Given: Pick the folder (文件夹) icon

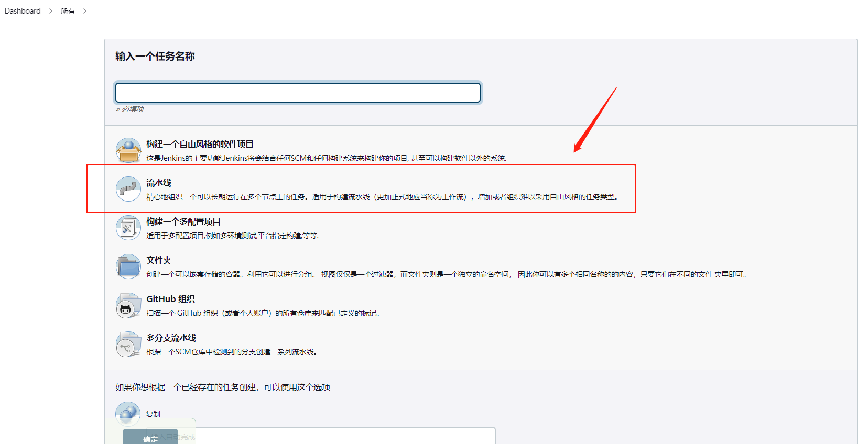Looking at the screenshot, I should coord(128,267).
